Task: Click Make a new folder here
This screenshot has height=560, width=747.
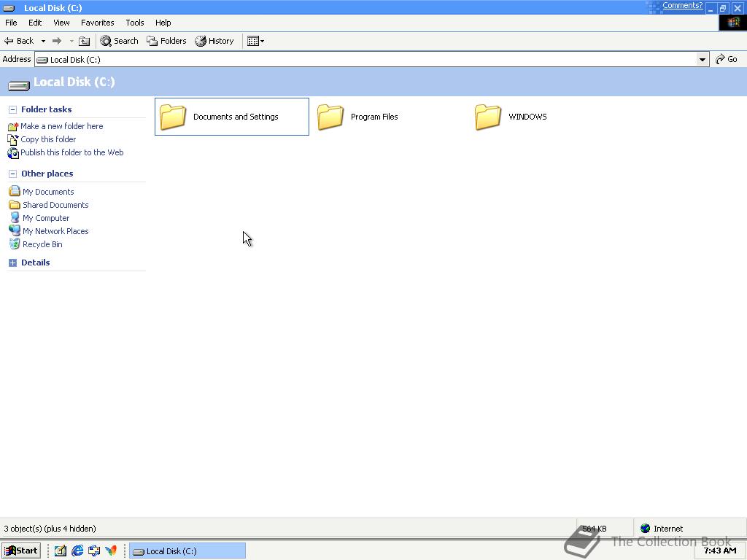Action: pyautogui.click(x=61, y=126)
